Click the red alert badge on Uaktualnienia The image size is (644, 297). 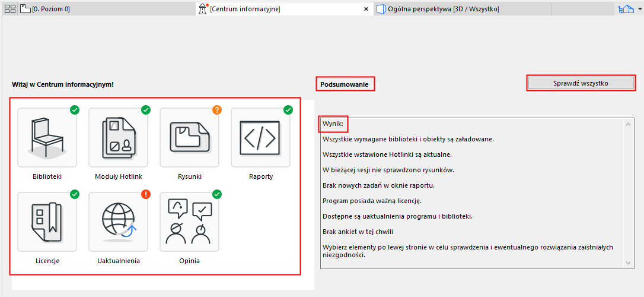[146, 194]
